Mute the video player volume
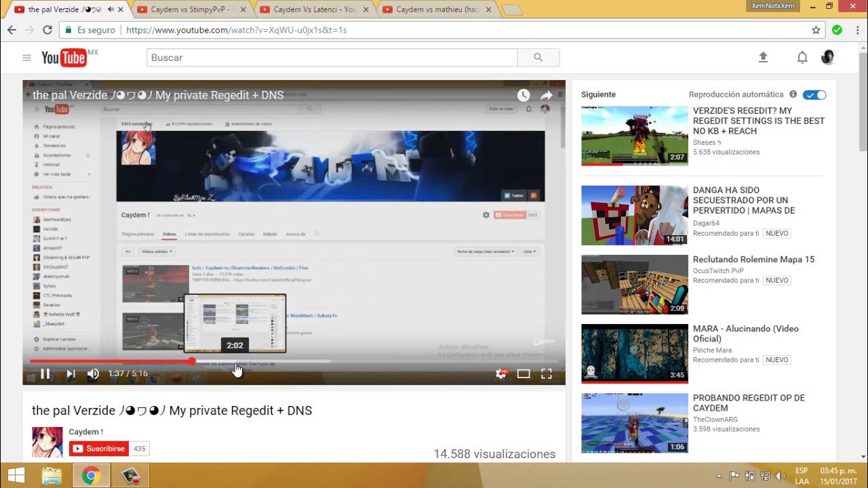Screen dimensions: 868x488 coord(93,373)
